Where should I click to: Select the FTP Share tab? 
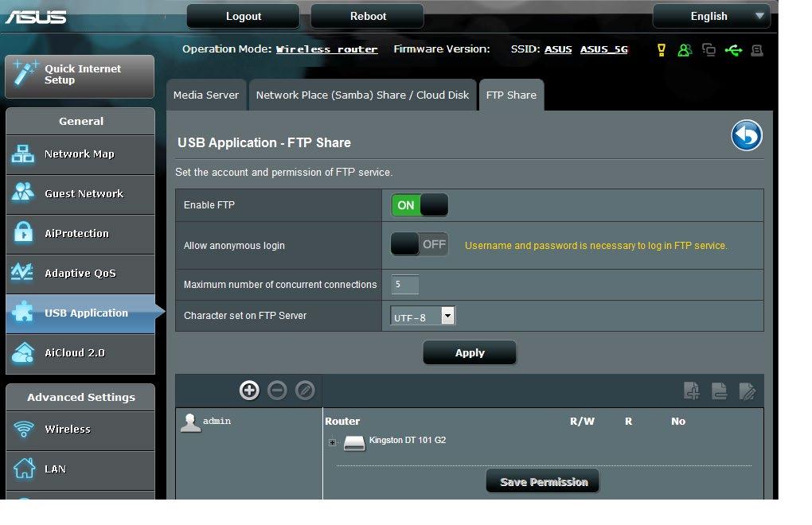point(511,95)
